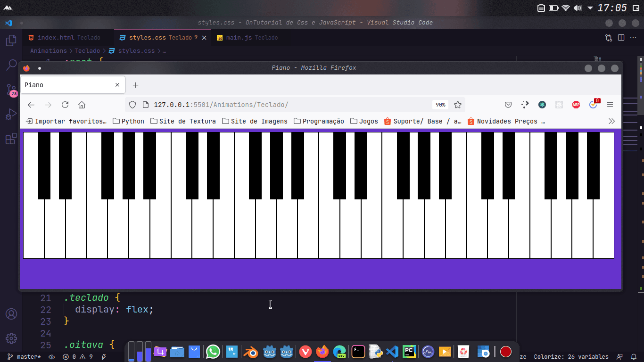Show more bookmarks with double chevron

612,121
